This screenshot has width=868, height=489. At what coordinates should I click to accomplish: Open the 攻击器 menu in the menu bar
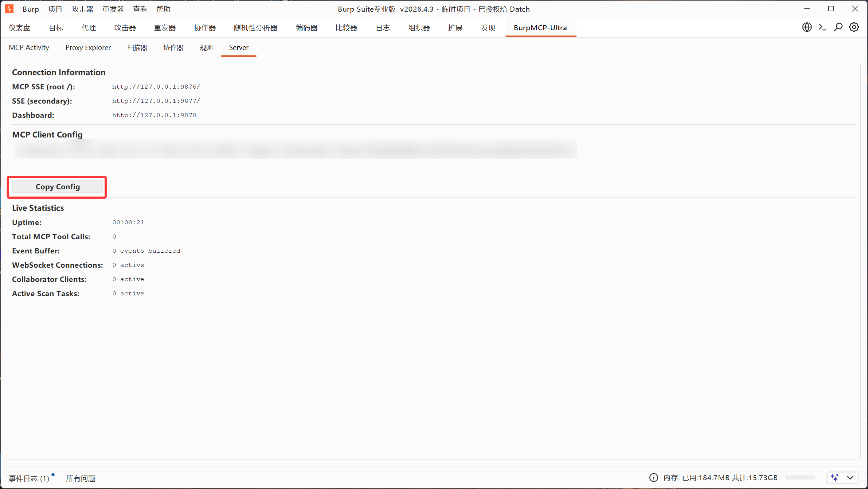(x=82, y=9)
